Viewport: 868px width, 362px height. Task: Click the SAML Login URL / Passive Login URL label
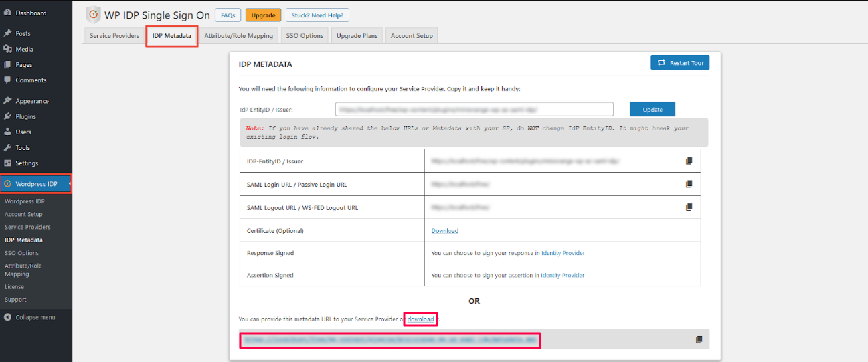point(297,185)
